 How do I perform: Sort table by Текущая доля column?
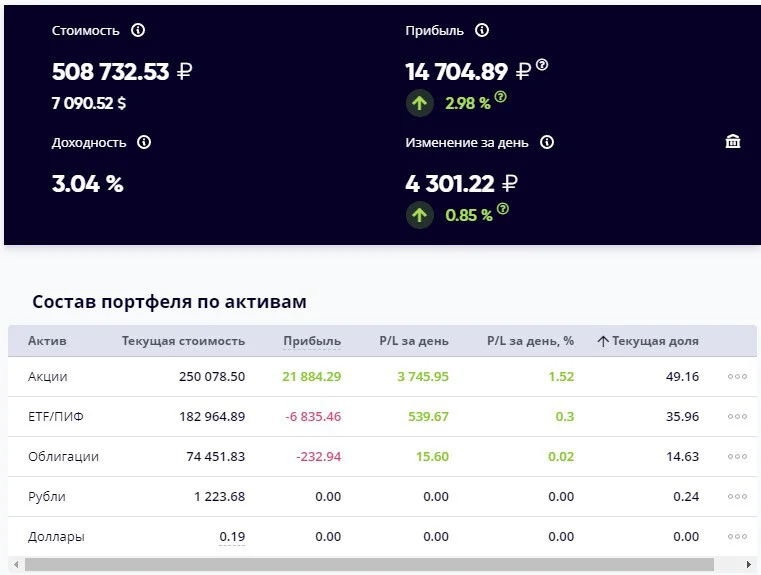pos(648,341)
